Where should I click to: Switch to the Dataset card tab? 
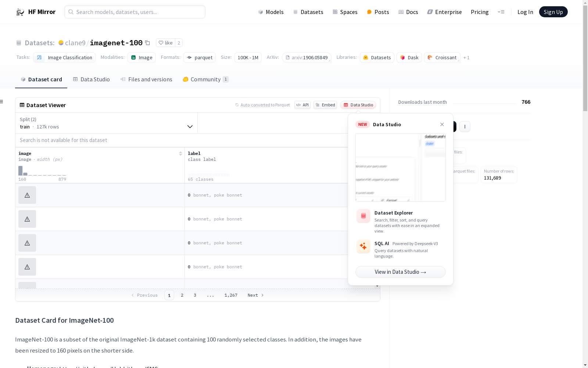coord(41,79)
